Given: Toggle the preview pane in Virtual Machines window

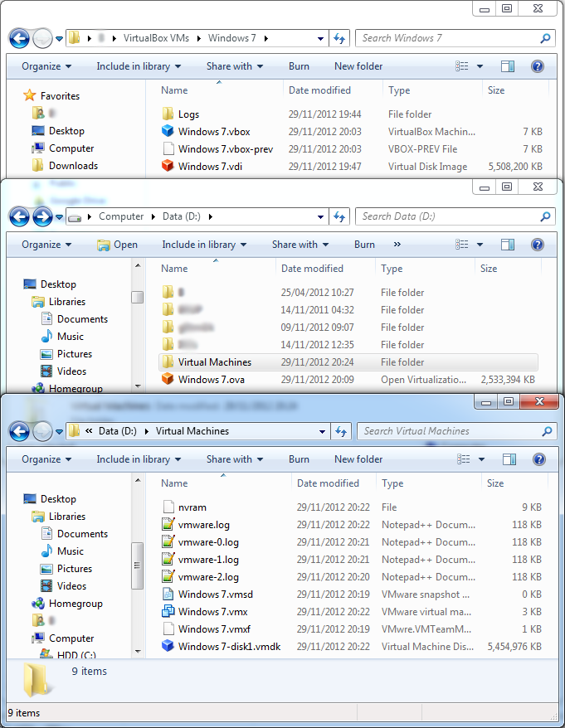Looking at the screenshot, I should pos(508,459).
